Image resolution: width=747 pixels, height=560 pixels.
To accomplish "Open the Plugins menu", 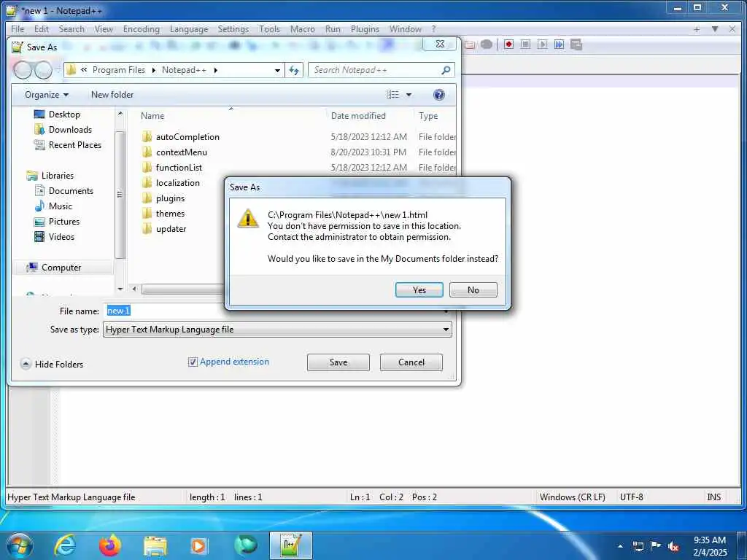I will [x=365, y=29].
